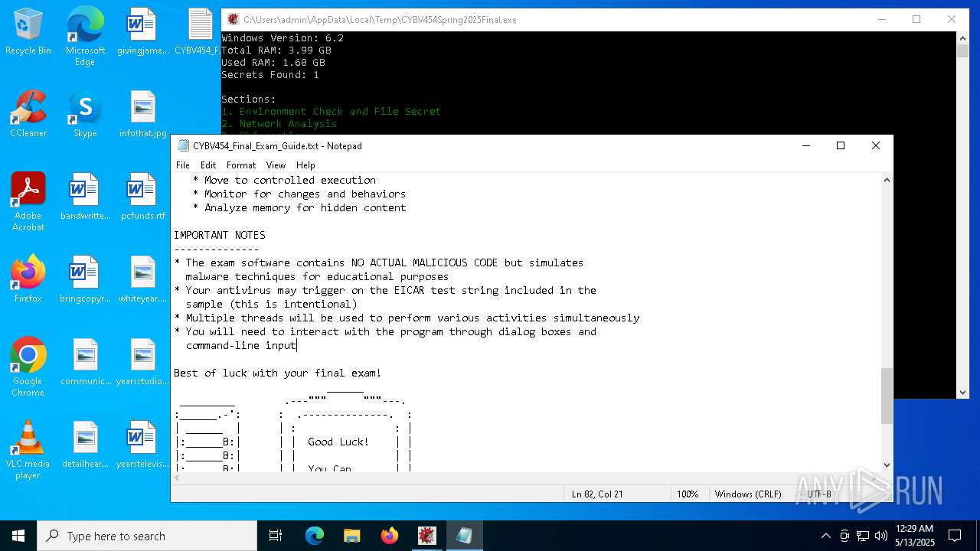Click 'Secrets Found: 1' in console
This screenshot has height=551, width=980.
pos(270,74)
